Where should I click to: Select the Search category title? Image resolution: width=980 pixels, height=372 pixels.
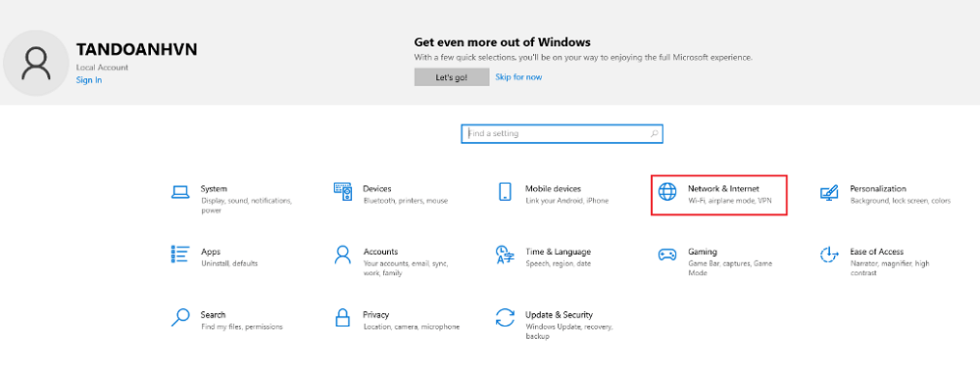click(x=213, y=314)
